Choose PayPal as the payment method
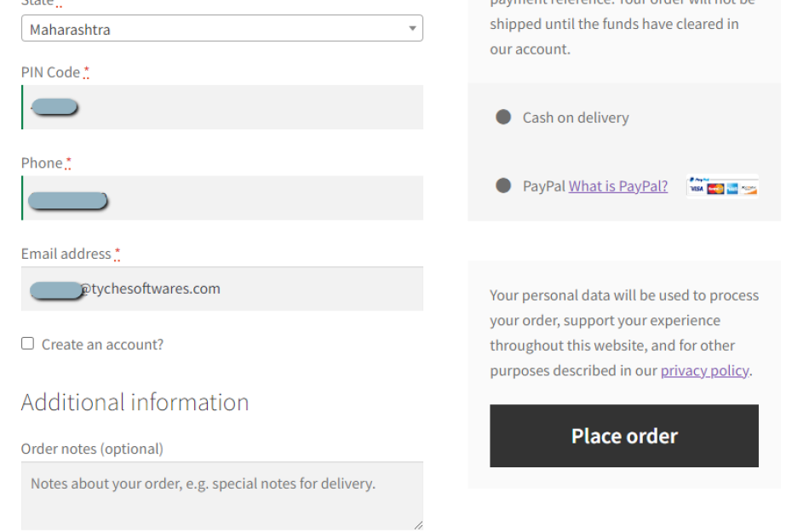809x532 pixels. pyautogui.click(x=502, y=186)
